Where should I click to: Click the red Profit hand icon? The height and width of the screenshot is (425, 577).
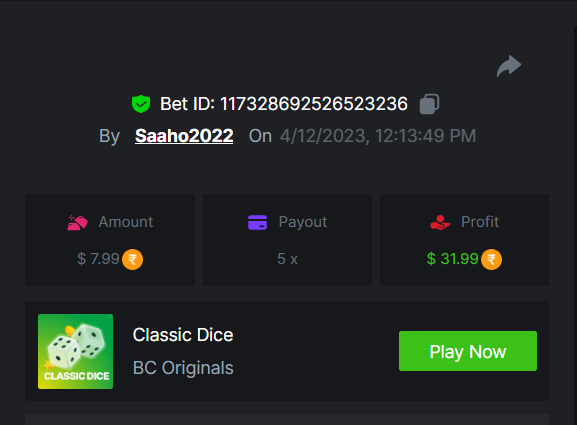click(x=440, y=222)
